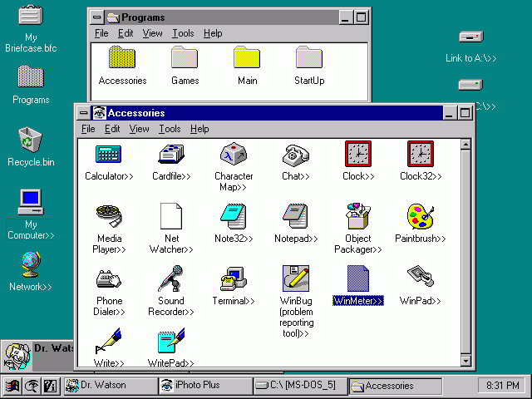The height and width of the screenshot is (399, 532).
Task: Open Edit menu in Programs window
Action: (126, 33)
